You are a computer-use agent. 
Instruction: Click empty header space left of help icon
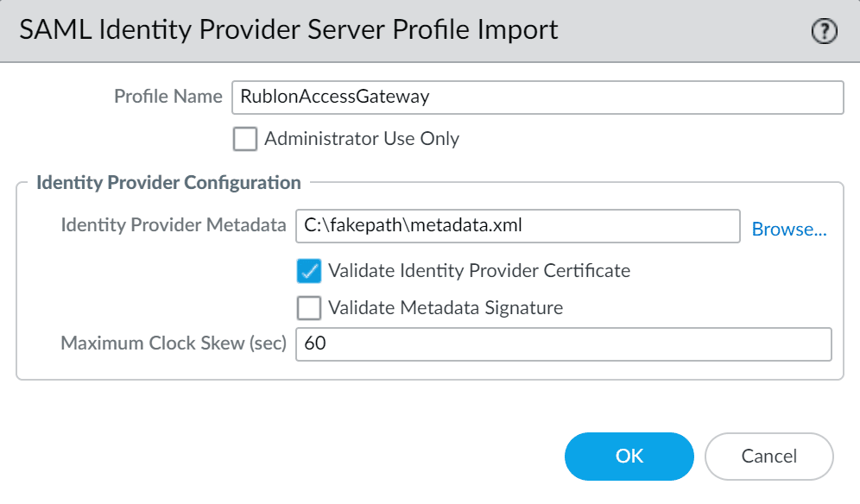[x=682, y=31]
